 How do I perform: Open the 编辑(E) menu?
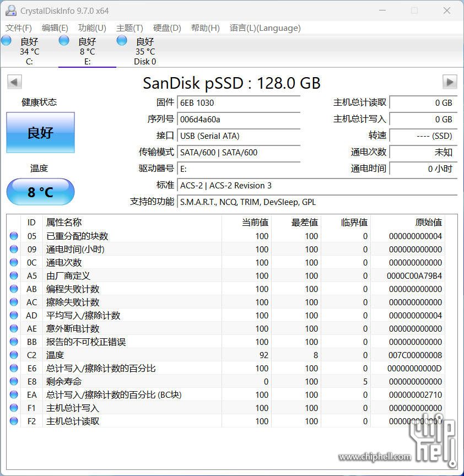[x=55, y=28]
